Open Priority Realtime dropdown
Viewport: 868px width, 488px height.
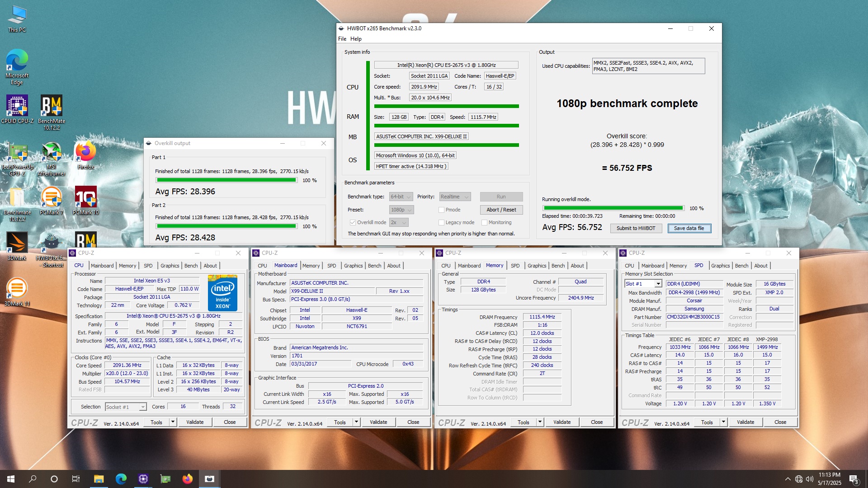pos(455,197)
